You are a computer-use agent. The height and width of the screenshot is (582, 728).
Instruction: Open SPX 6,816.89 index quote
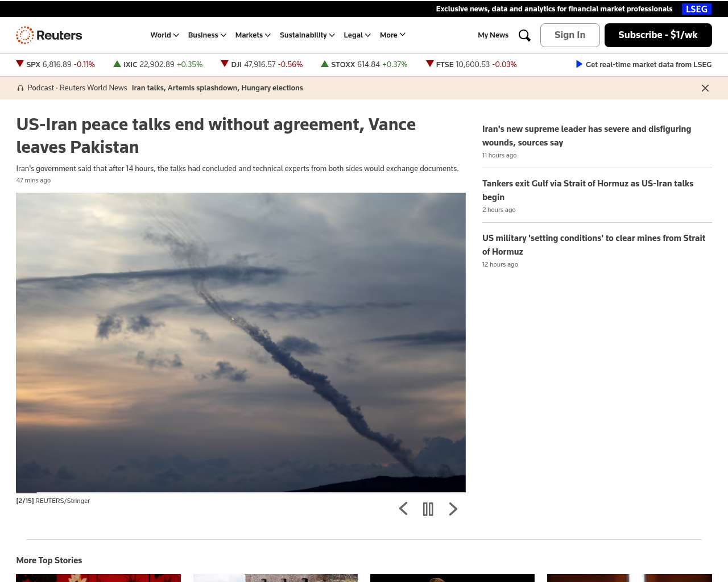pyautogui.click(x=56, y=64)
